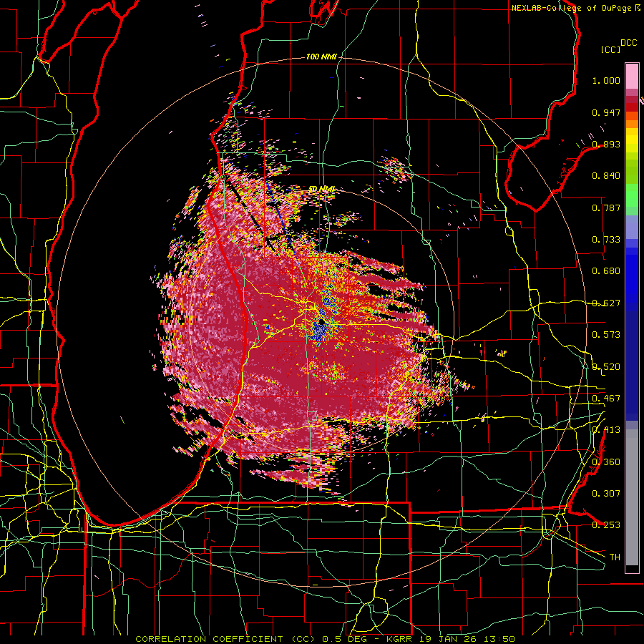
Task: Click the 19 JAN 26 date in caption
Action: tap(447, 639)
